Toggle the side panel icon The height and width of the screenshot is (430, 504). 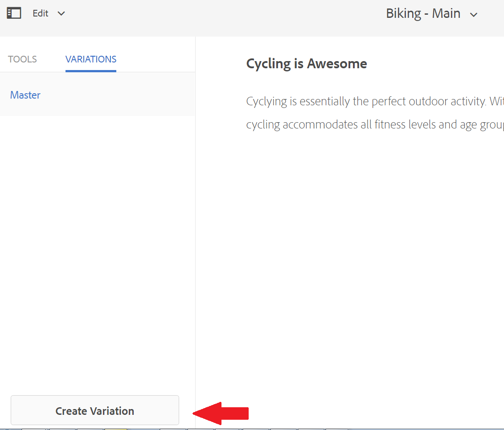[14, 13]
